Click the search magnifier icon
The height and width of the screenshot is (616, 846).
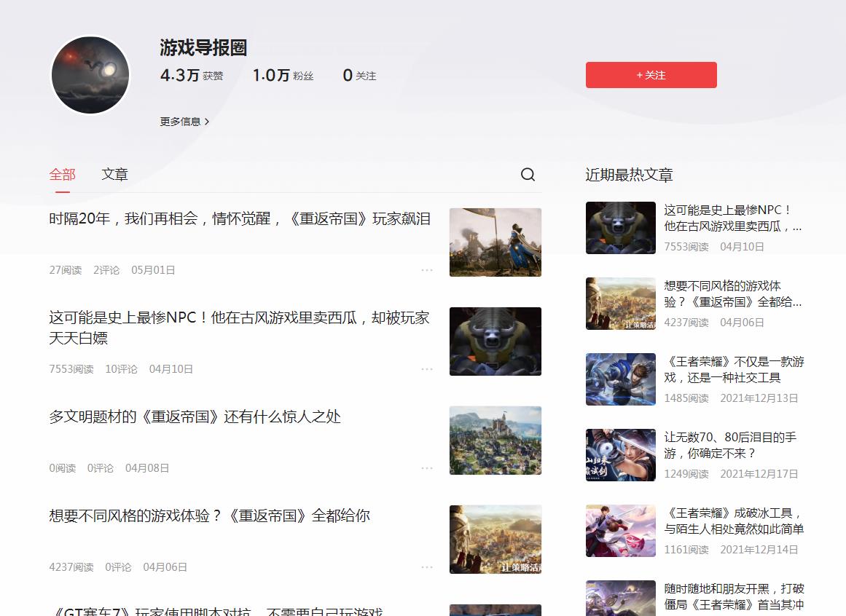528,174
